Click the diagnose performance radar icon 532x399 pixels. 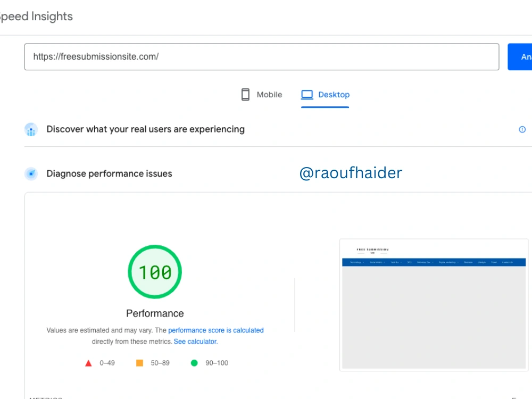(31, 174)
